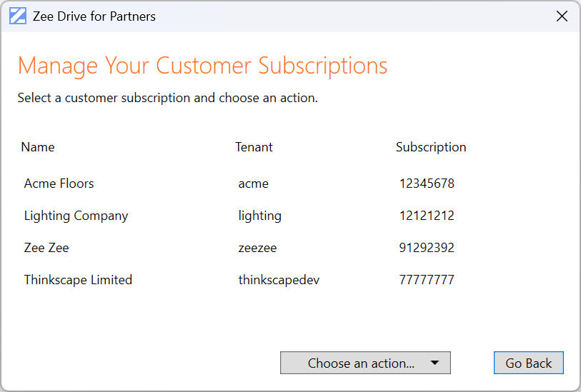Screen dimensions: 581x392
Task: Click the acme tenant cell
Action: tap(254, 184)
